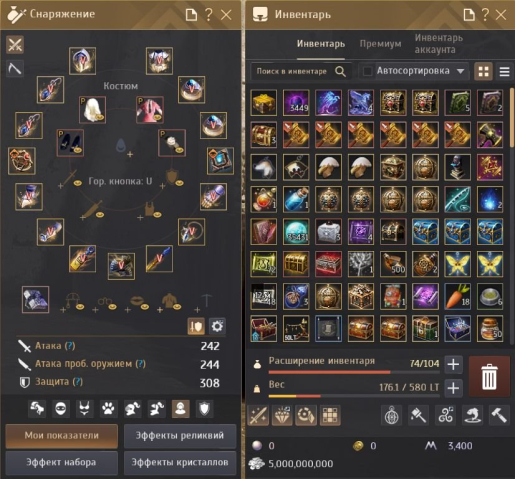
Task: Enable the Автосортировка checkbox
Action: point(367,71)
